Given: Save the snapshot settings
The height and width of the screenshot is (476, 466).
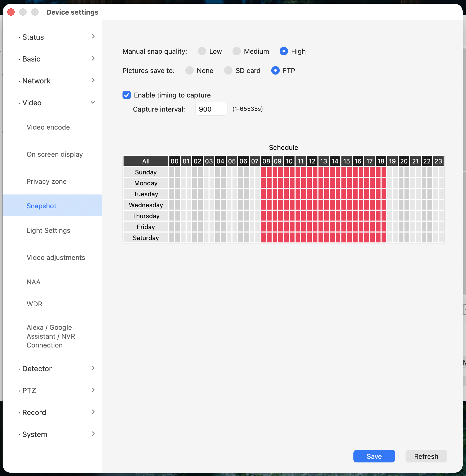Looking at the screenshot, I should [374, 456].
